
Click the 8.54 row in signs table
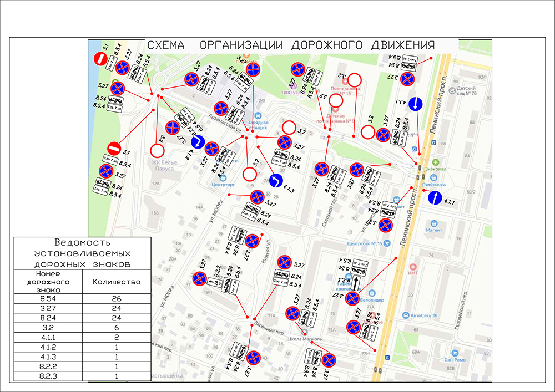[x=82, y=299]
